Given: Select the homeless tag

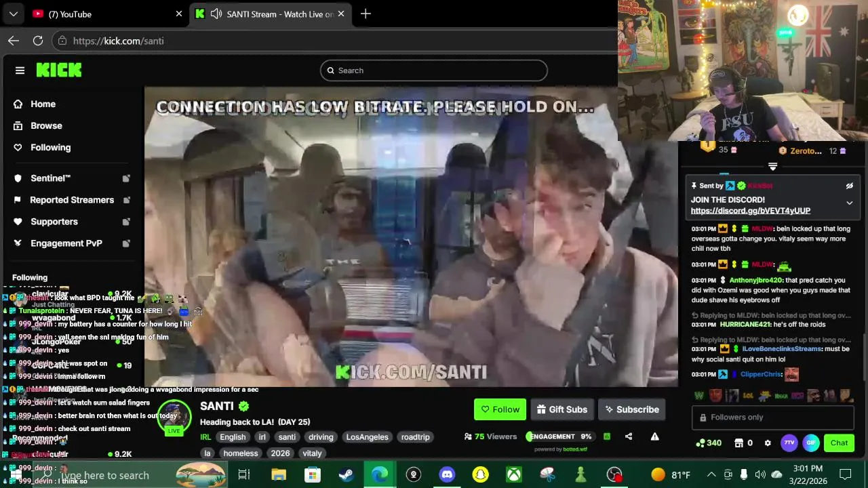Looking at the screenshot, I should [241, 453].
